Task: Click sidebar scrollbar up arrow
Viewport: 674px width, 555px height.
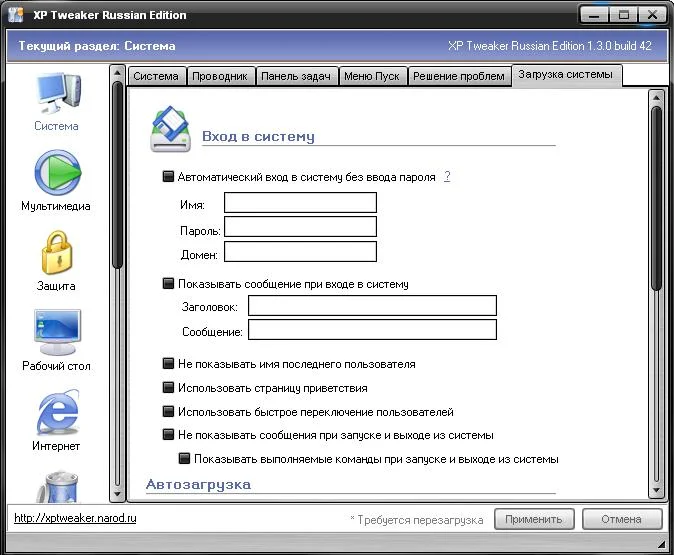Action: coord(117,72)
